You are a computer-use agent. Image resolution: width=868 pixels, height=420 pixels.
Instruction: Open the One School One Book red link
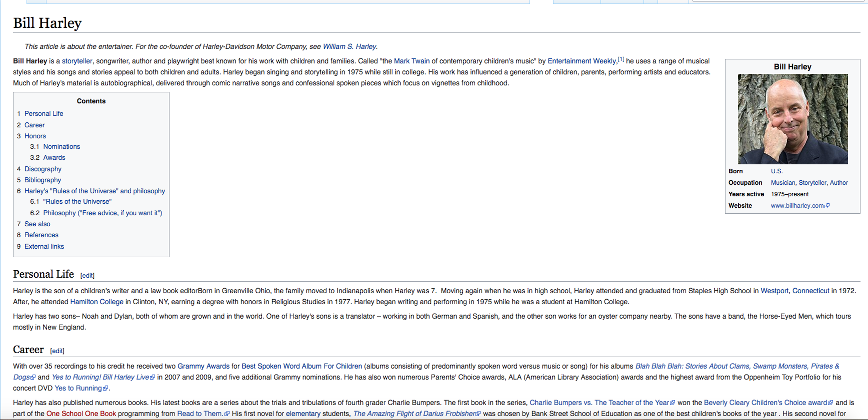81,414
